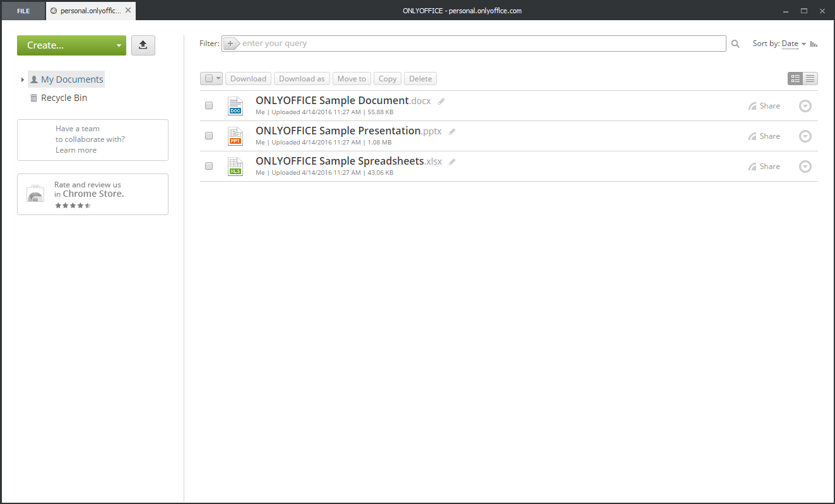Open ONLYOFFICE Sample Spreadsheets.xlsx
Viewport: 835px width, 504px height.
tap(349, 161)
